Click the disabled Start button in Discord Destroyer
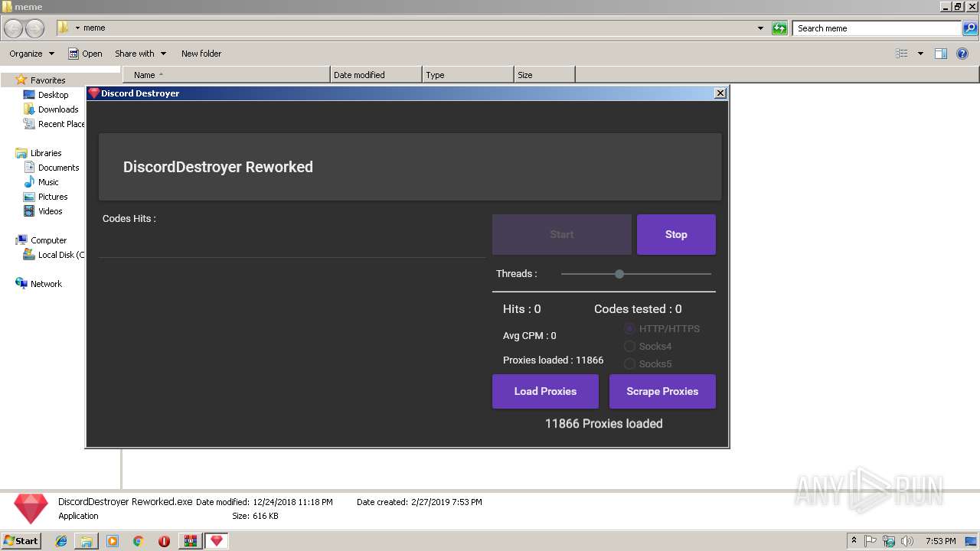The width and height of the screenshot is (980, 551). pos(561,234)
